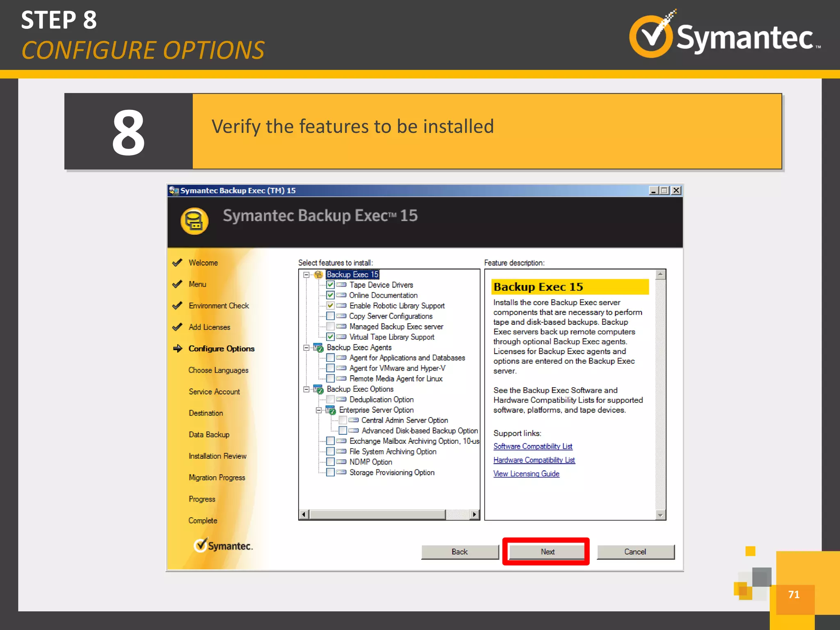Click the Backup Exec Agents group icon

coord(318,347)
